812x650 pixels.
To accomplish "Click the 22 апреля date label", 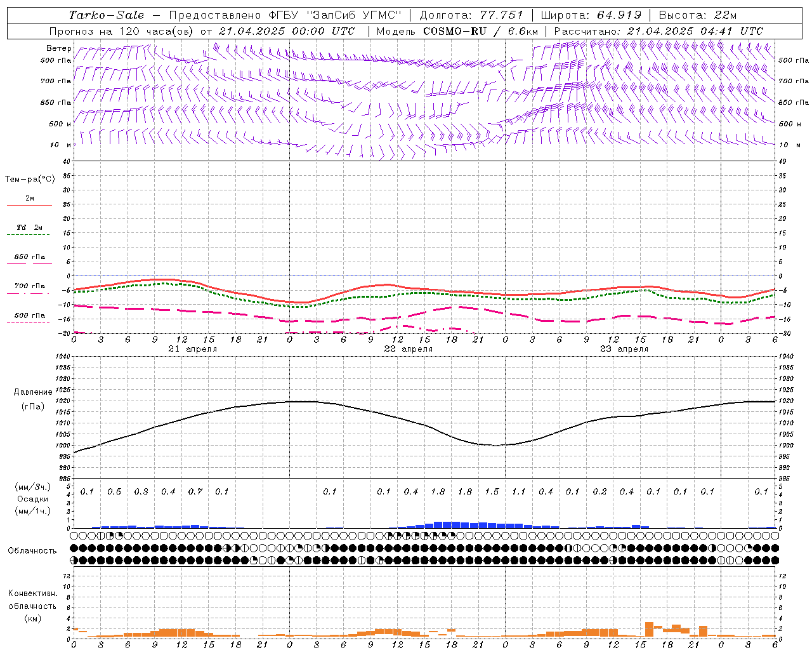I will (409, 349).
